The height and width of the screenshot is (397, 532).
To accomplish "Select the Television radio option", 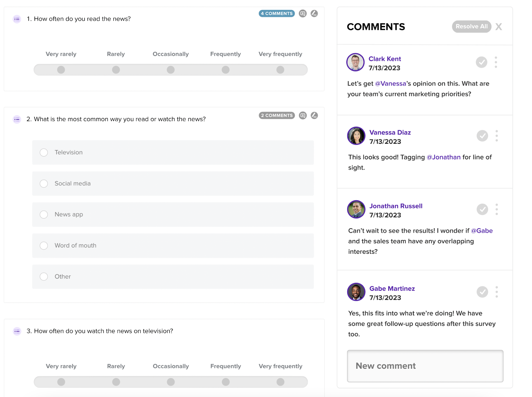I will point(44,152).
